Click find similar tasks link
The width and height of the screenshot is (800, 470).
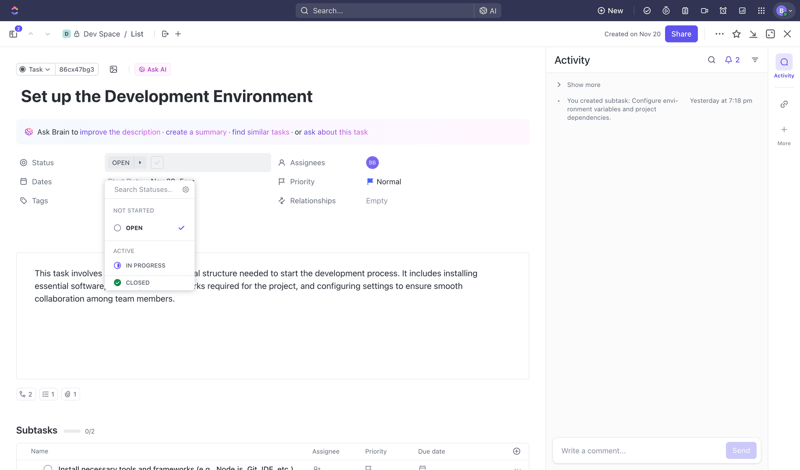coord(261,132)
